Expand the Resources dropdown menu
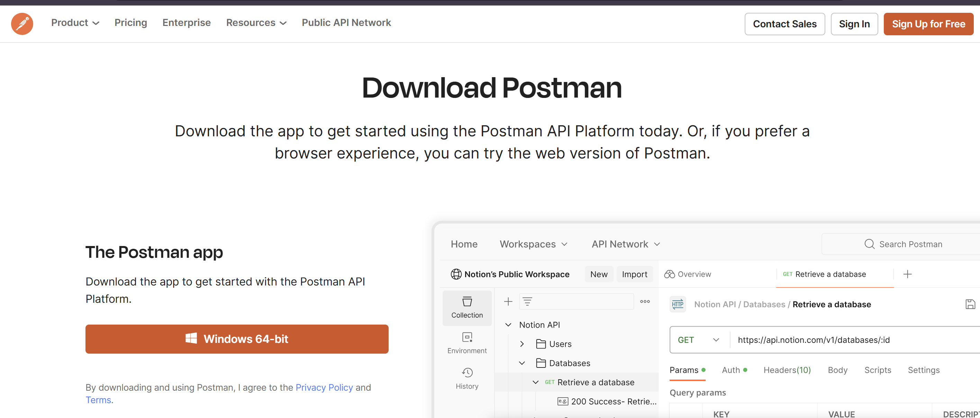 pyautogui.click(x=256, y=23)
